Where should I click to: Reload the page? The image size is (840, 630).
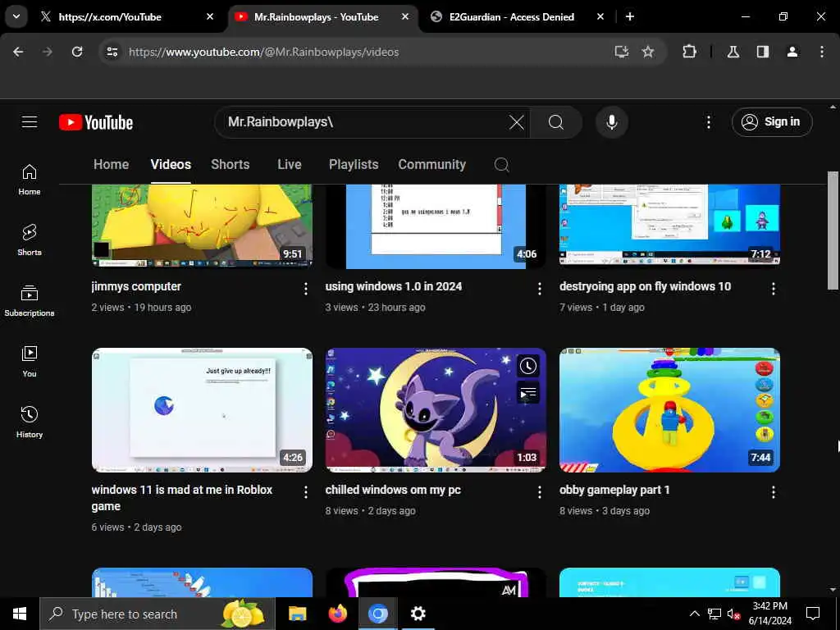77,52
